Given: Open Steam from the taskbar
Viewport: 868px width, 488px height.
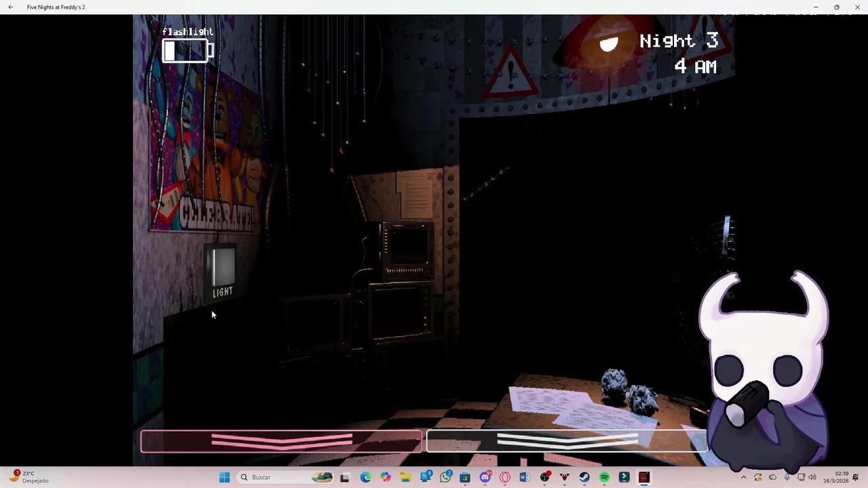Looking at the screenshot, I should pyautogui.click(x=585, y=477).
